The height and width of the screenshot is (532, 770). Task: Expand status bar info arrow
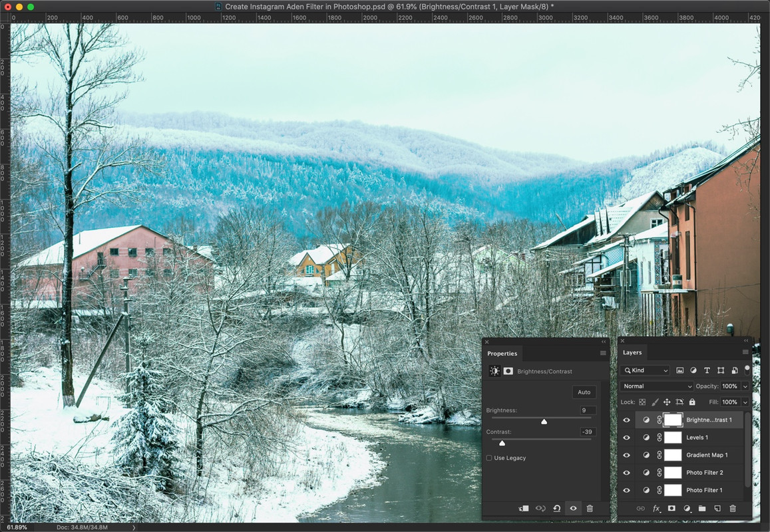[134, 527]
